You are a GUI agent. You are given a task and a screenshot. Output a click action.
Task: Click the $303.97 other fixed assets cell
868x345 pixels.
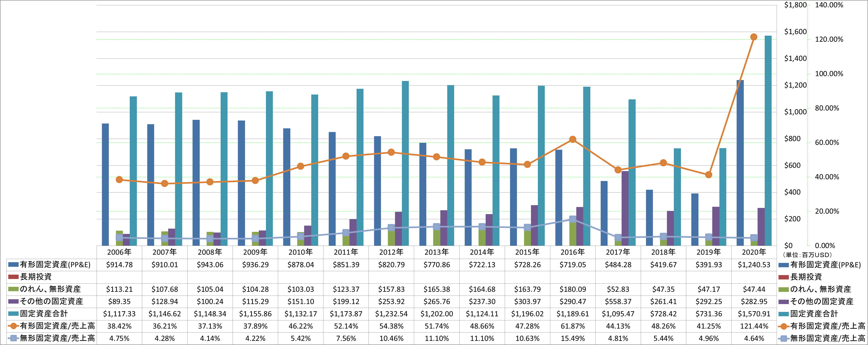click(x=527, y=302)
